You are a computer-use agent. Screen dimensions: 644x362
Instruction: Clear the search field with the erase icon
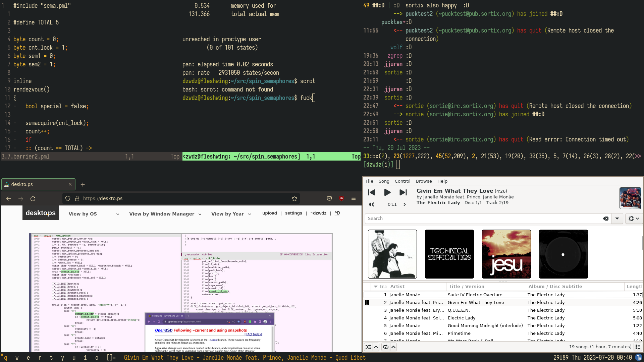[606, 219]
